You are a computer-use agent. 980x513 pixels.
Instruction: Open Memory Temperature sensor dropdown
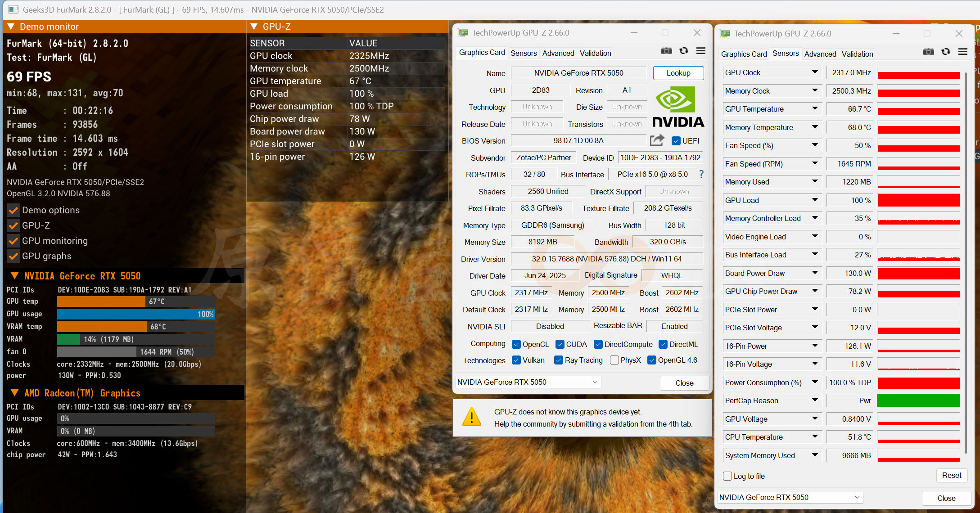[x=815, y=127]
